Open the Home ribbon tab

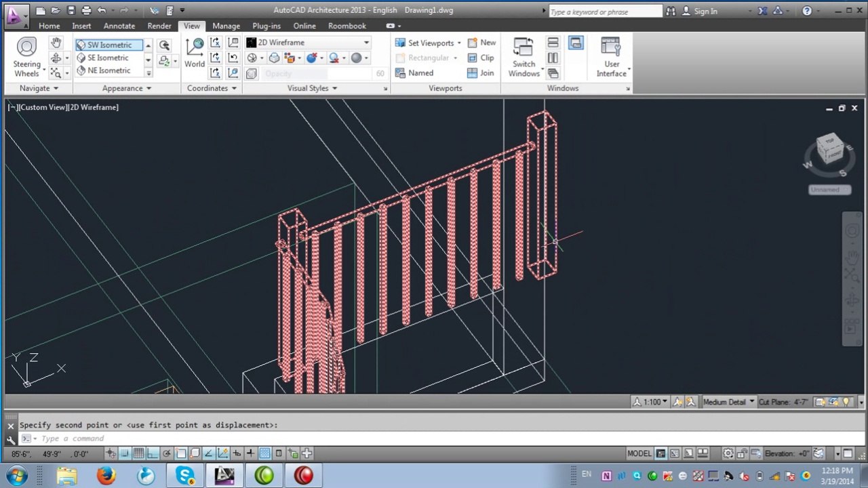(49, 26)
